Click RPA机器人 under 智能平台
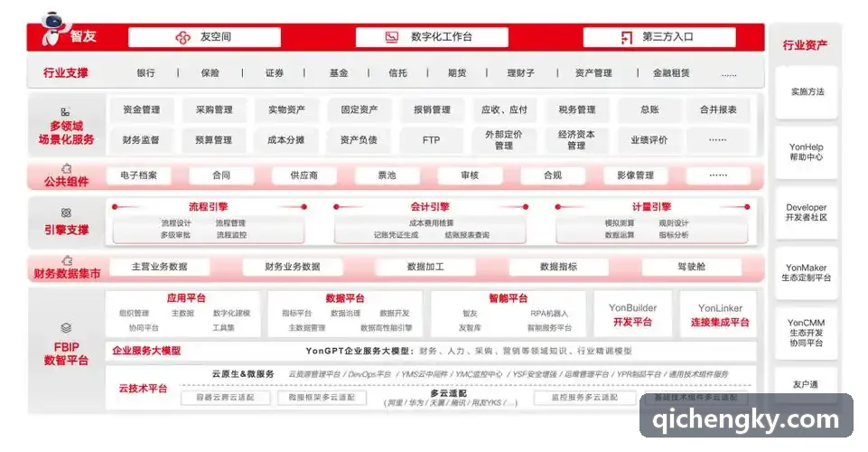This screenshot has width=868, height=452. pyautogui.click(x=549, y=313)
